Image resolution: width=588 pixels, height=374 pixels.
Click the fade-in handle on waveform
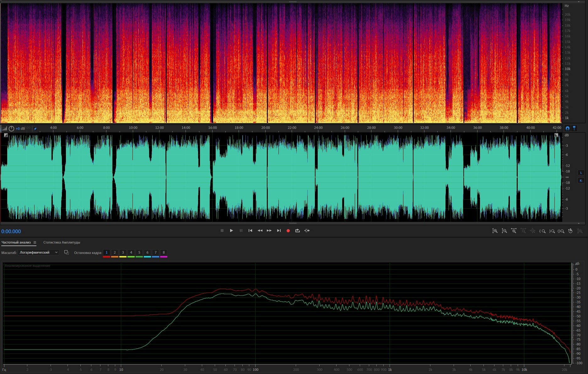click(6, 135)
